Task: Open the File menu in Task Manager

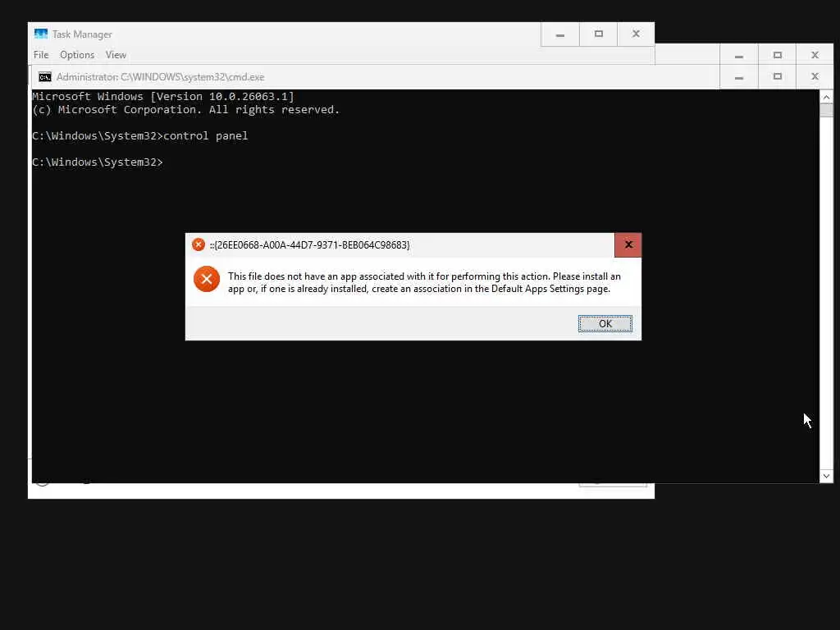Action: 41,55
